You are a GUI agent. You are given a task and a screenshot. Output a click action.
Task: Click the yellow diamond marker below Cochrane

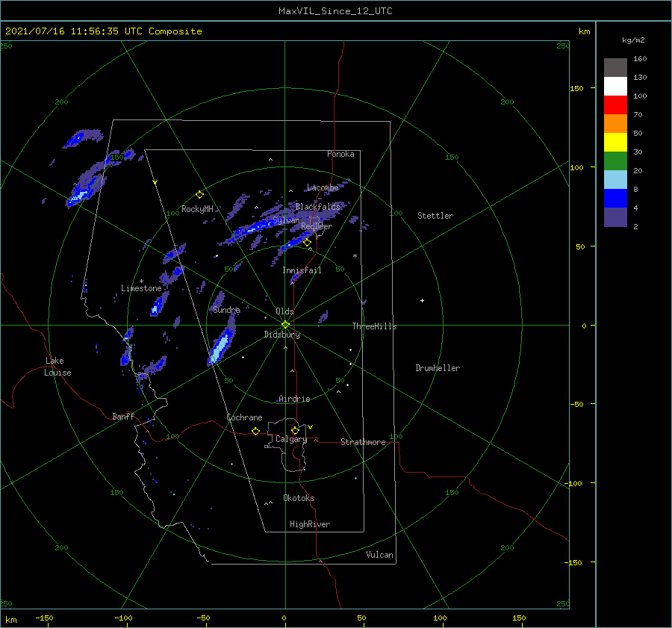tap(255, 432)
